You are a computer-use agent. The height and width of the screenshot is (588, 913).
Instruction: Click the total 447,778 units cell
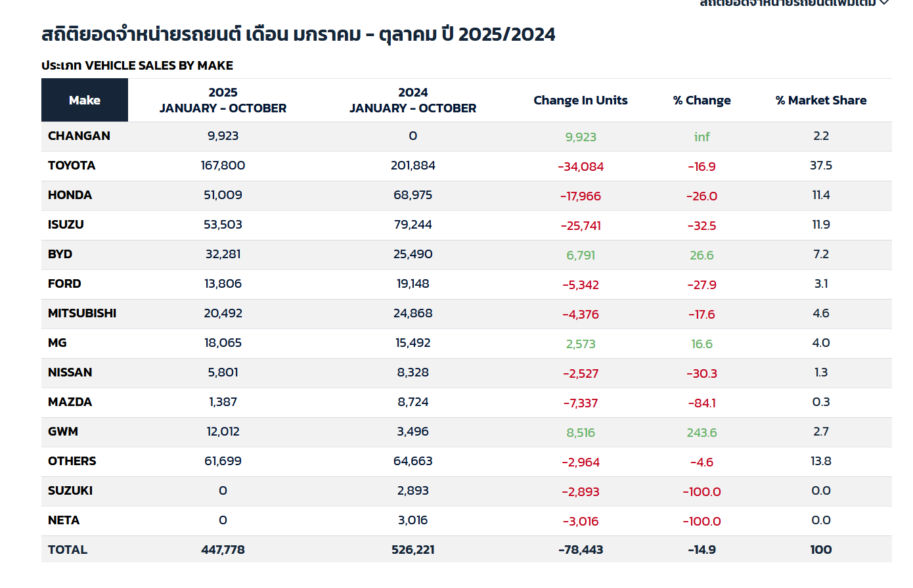click(223, 550)
